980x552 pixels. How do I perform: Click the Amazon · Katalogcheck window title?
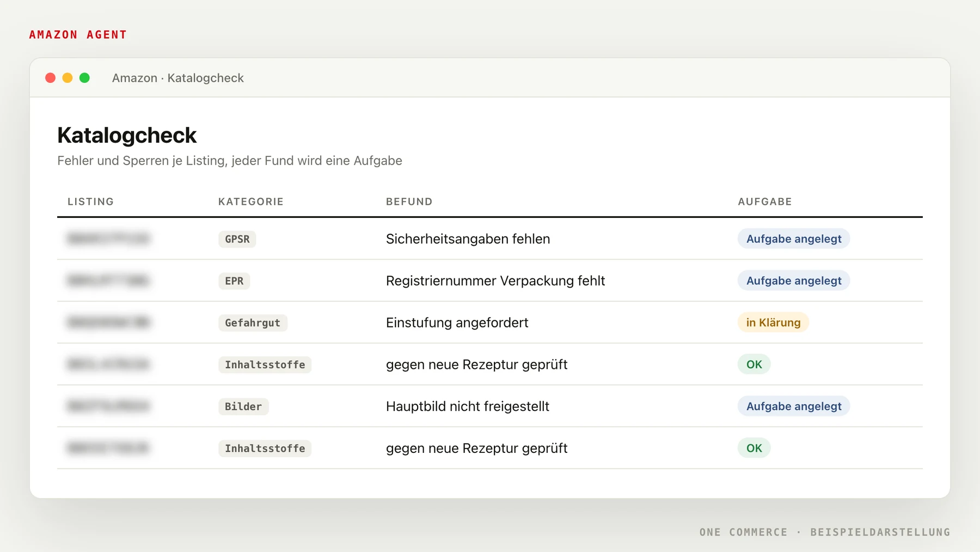178,78
